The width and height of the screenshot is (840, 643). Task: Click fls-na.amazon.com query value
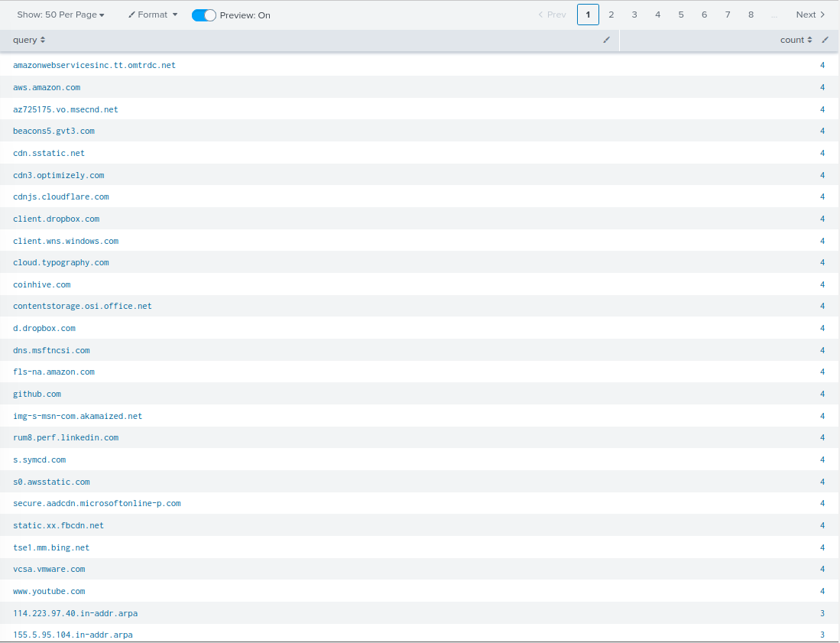tap(54, 372)
